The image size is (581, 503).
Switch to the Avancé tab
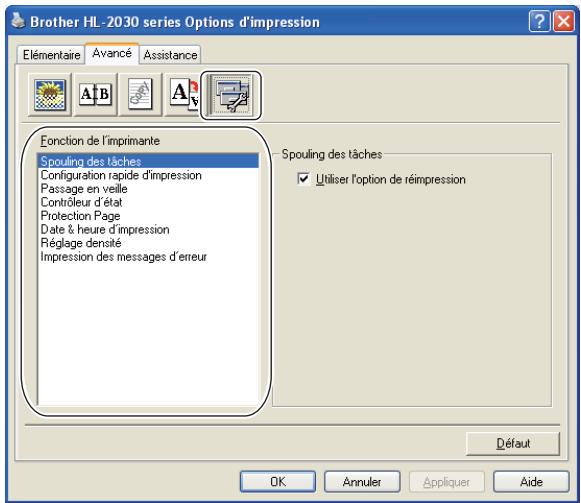pyautogui.click(x=112, y=53)
